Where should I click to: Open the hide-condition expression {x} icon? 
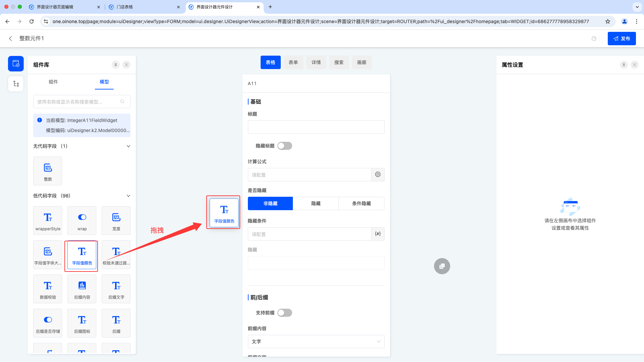[378, 234]
